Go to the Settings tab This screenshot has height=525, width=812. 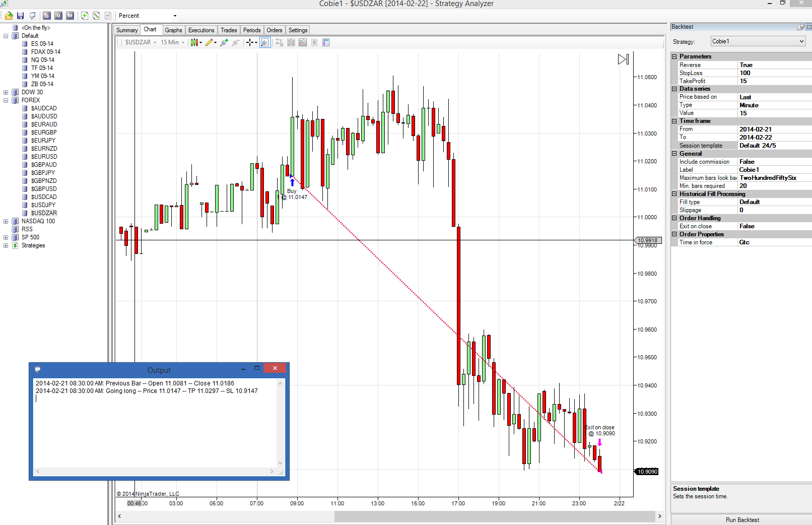tap(298, 30)
